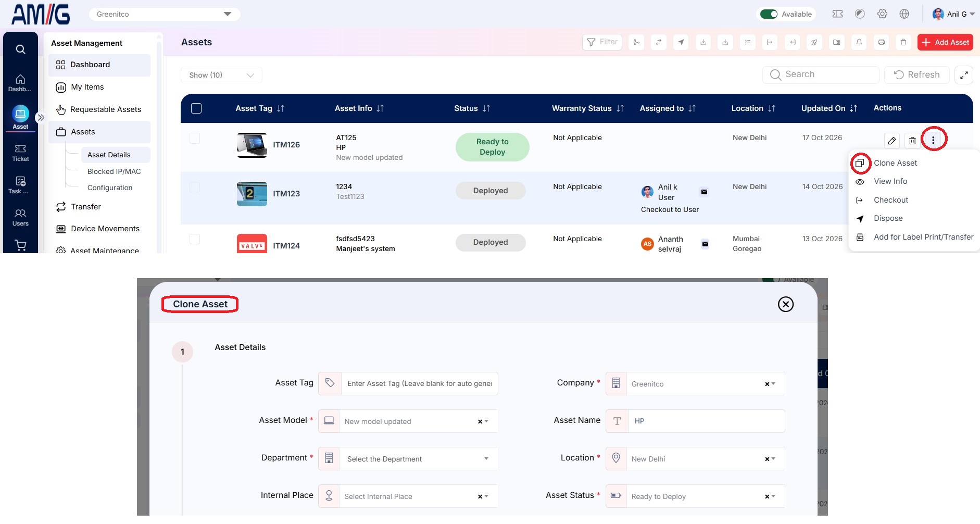Open the Anil G user menu
The image size is (980, 524).
click(x=953, y=14)
